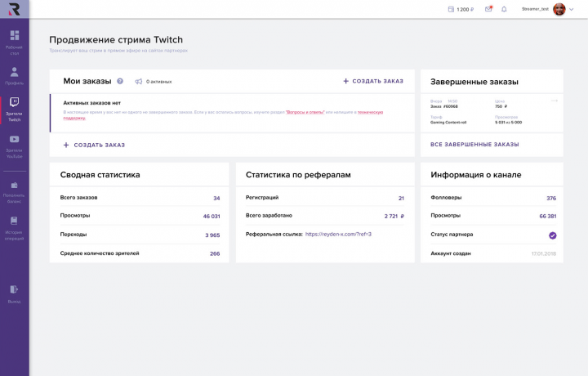
Task: Open the Профиль sidebar icon
Action: pos(15,72)
